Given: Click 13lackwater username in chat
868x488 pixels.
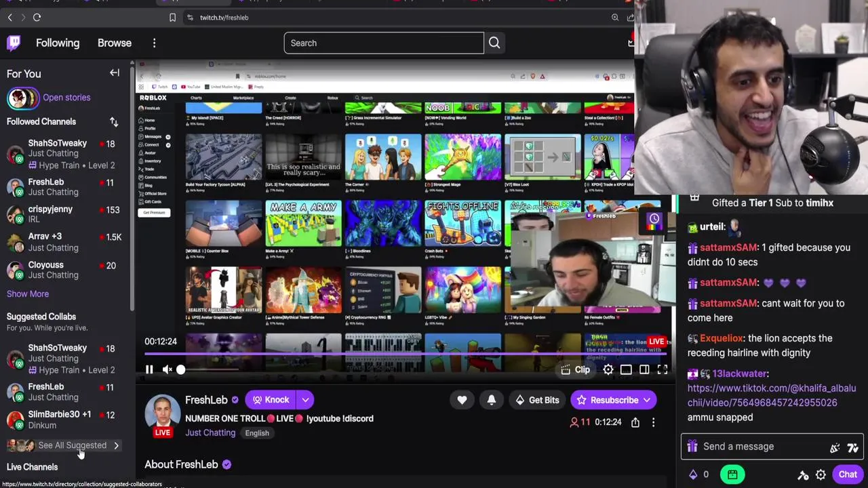Looking at the screenshot, I should (740, 373).
